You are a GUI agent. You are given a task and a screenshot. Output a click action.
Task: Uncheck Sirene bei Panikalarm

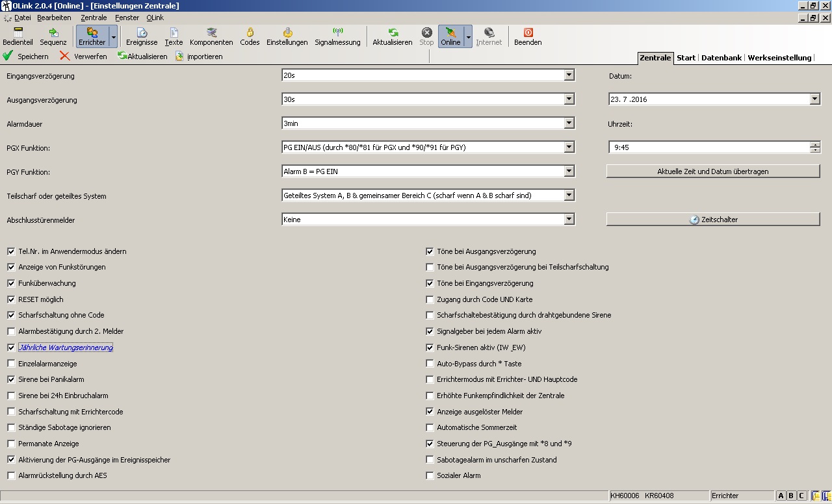[x=12, y=379]
